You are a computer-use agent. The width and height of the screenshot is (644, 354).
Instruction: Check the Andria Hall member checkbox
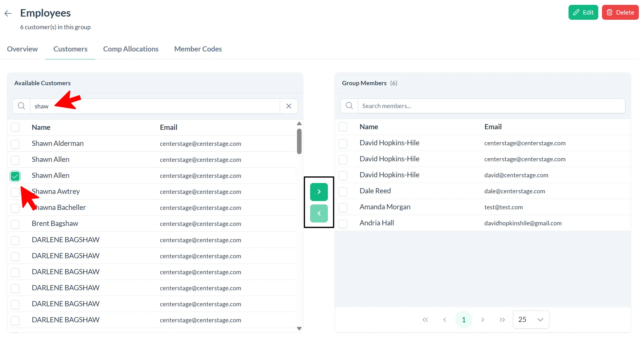pyautogui.click(x=343, y=223)
